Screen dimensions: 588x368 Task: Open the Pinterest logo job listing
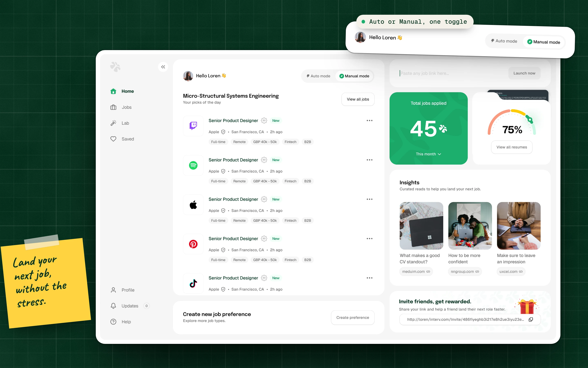(193, 244)
